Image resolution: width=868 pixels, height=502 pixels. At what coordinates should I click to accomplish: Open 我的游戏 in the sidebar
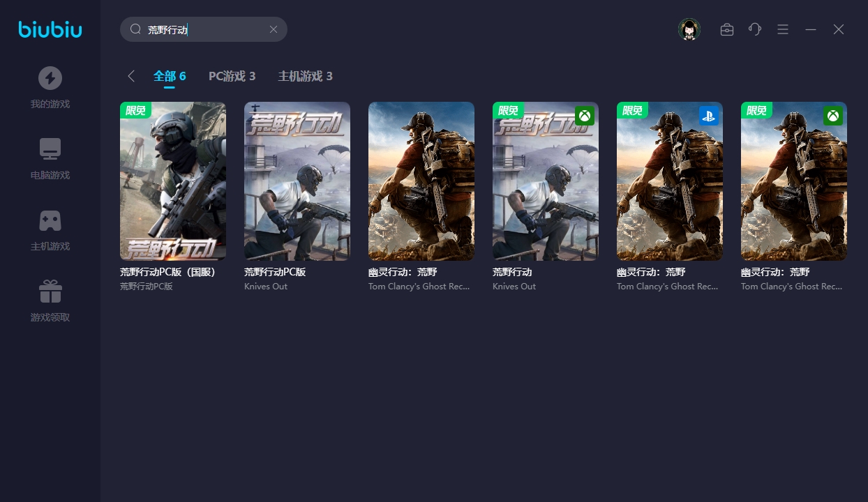tap(50, 87)
